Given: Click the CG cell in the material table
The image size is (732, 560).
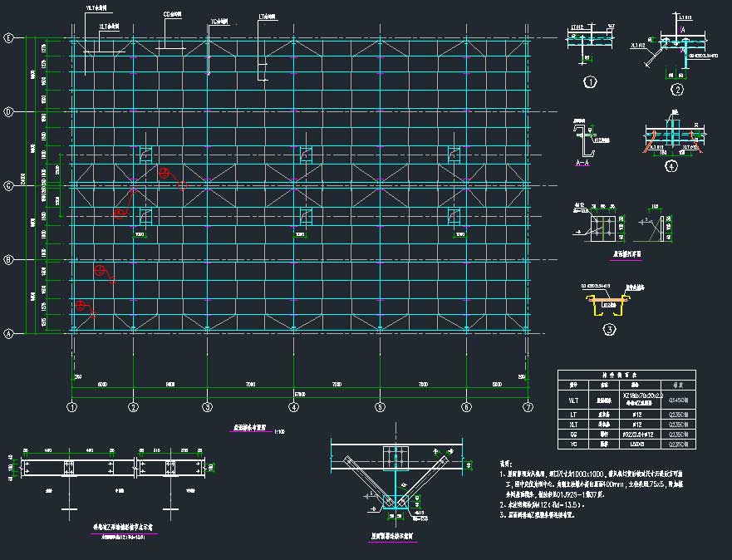Looking at the screenshot, I should [573, 434].
